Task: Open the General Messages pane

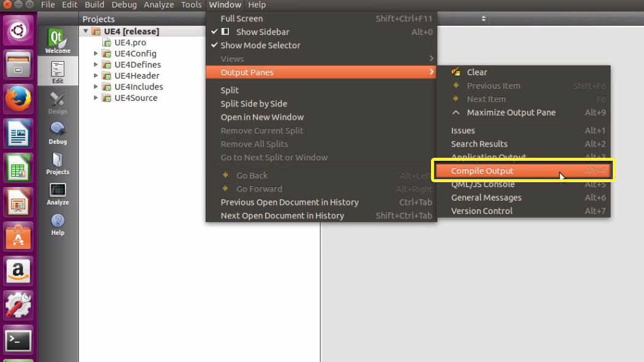Action: point(523,198)
